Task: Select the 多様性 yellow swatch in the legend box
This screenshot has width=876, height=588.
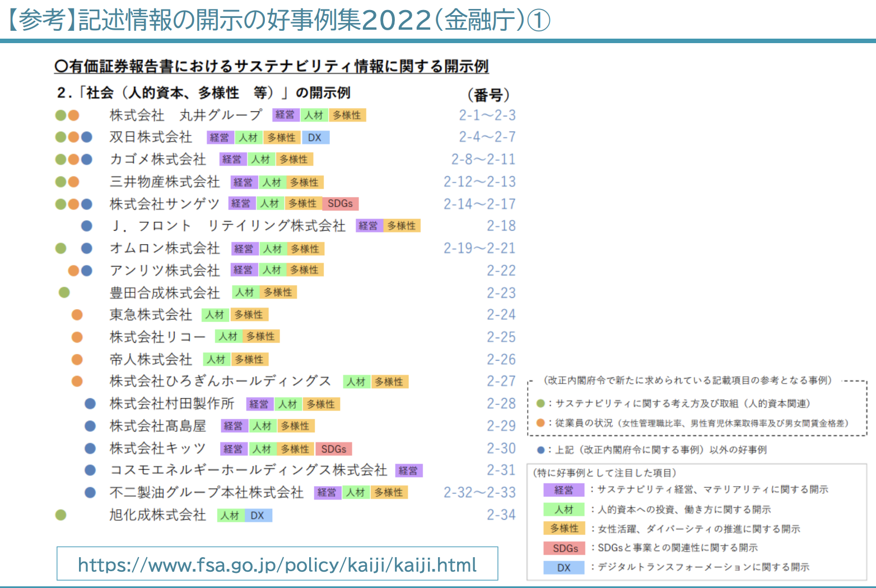Action: 564,528
